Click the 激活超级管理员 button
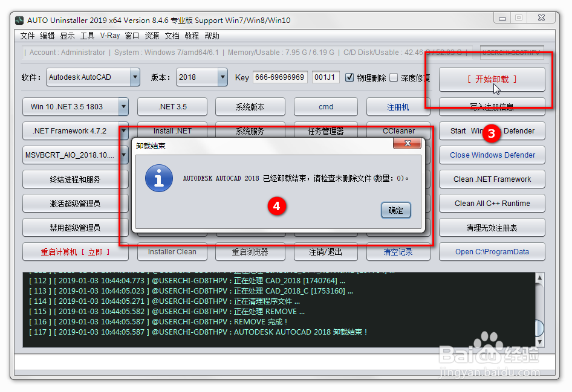 pyautogui.click(x=75, y=204)
